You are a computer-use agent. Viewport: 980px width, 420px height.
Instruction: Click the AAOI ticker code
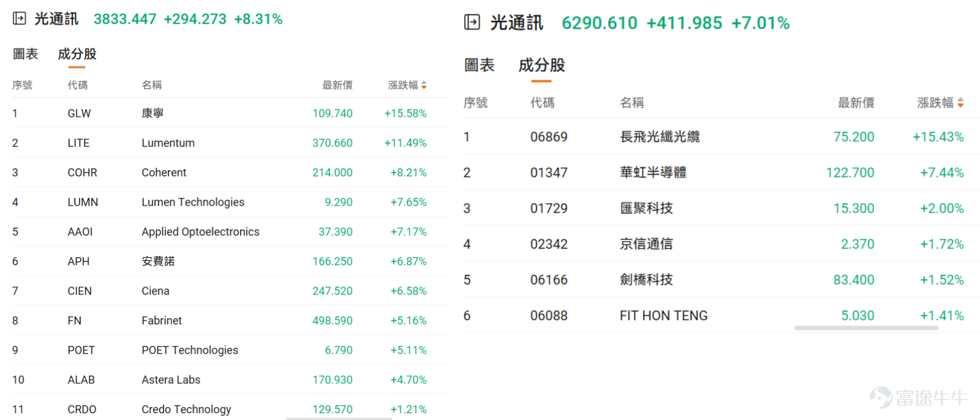[80, 231]
